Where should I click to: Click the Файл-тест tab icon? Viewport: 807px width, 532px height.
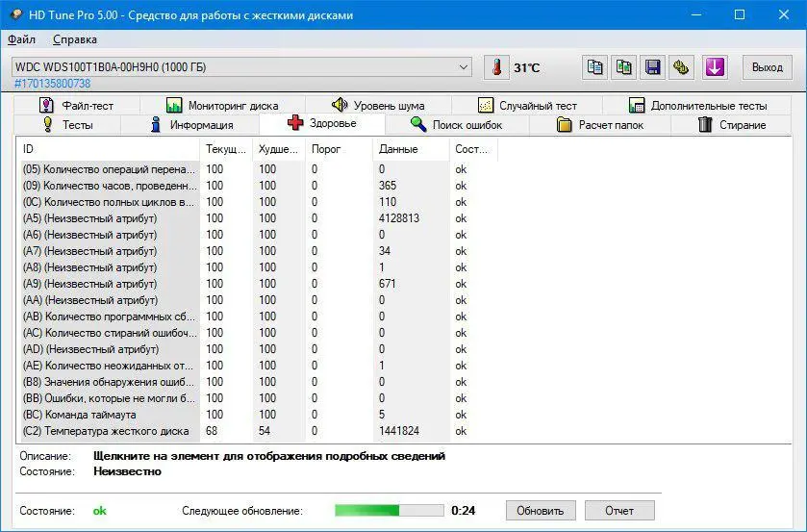click(46, 105)
